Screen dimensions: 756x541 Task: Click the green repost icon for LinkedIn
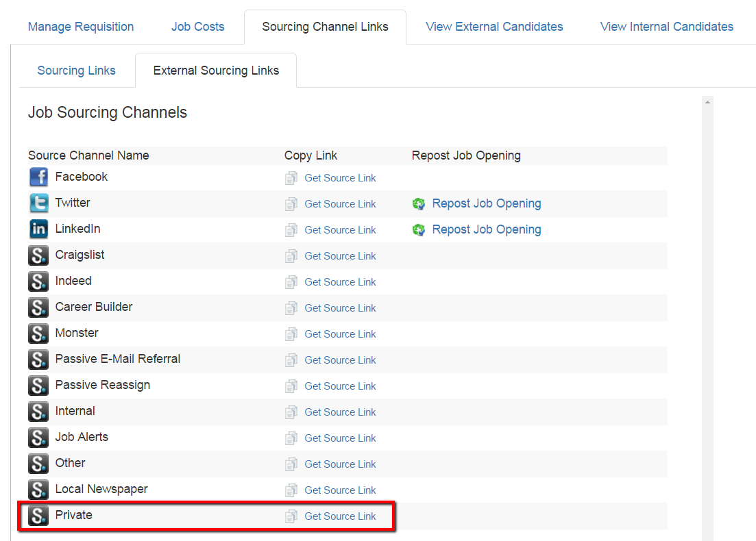pos(419,230)
